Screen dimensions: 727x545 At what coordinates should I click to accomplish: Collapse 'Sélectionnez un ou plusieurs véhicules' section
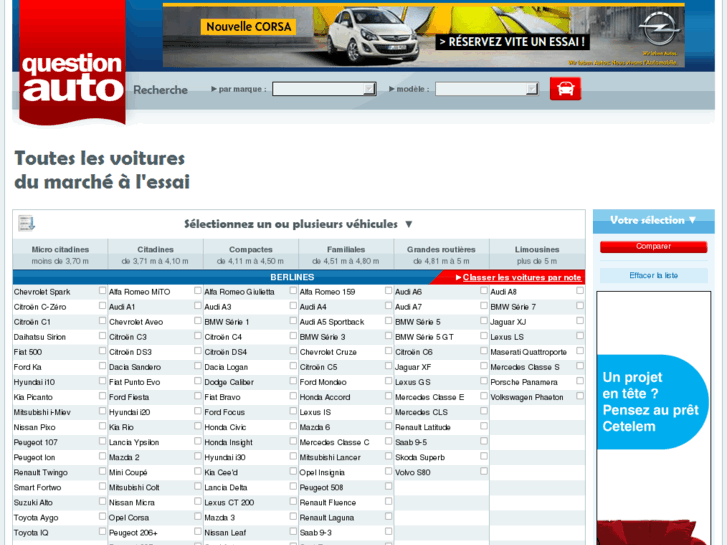pos(408,224)
